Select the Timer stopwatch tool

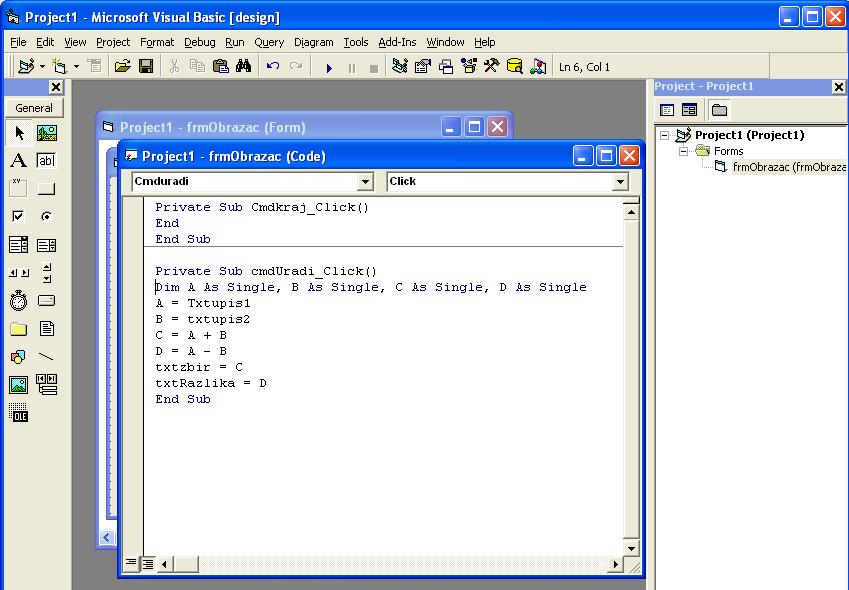(19, 300)
